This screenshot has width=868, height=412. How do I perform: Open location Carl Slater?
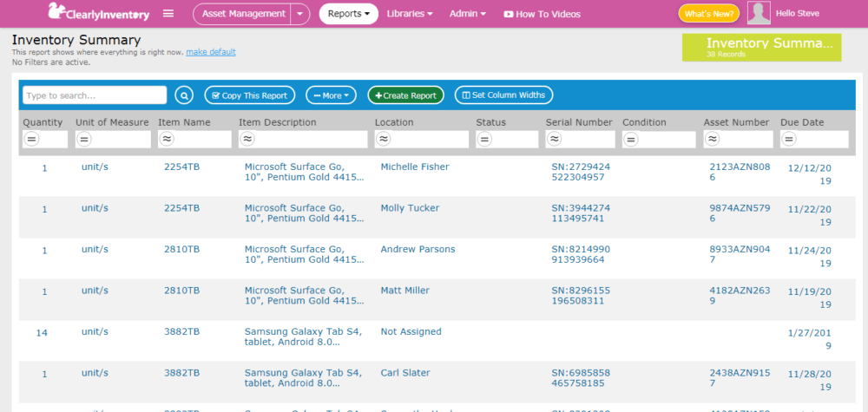click(405, 373)
